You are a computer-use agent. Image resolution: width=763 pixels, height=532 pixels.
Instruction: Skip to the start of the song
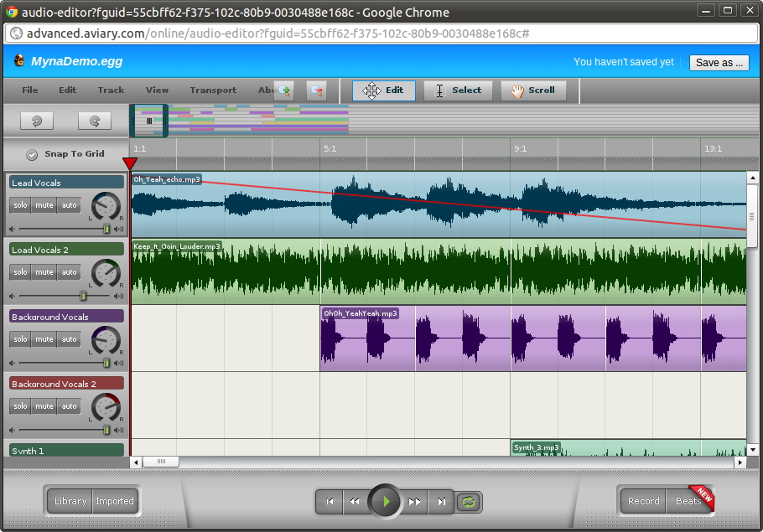[330, 502]
